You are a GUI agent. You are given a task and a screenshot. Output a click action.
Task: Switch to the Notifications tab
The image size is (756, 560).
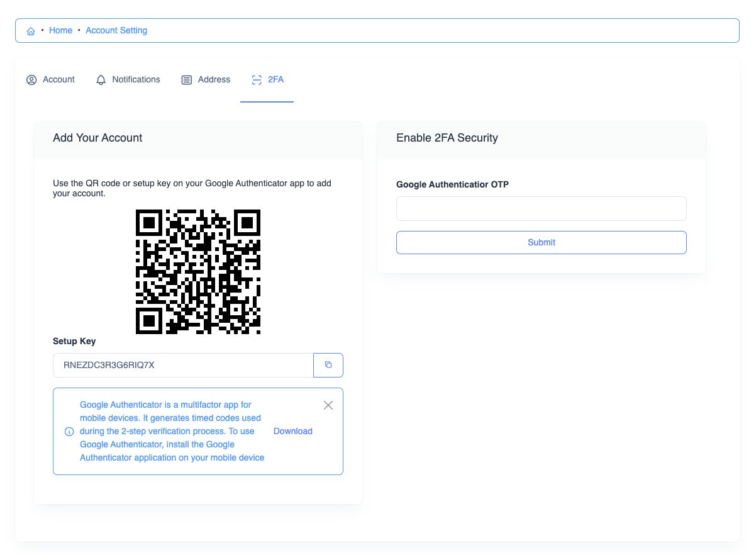136,80
